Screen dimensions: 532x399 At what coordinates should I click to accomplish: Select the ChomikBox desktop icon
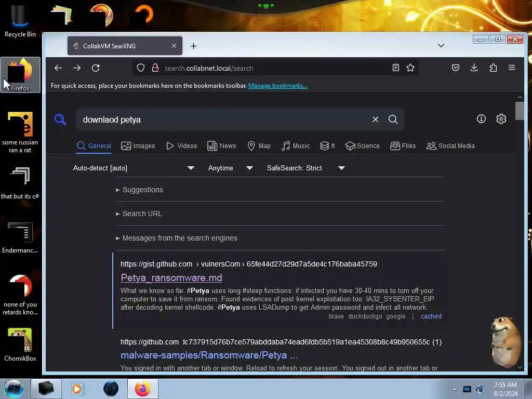click(x=20, y=345)
